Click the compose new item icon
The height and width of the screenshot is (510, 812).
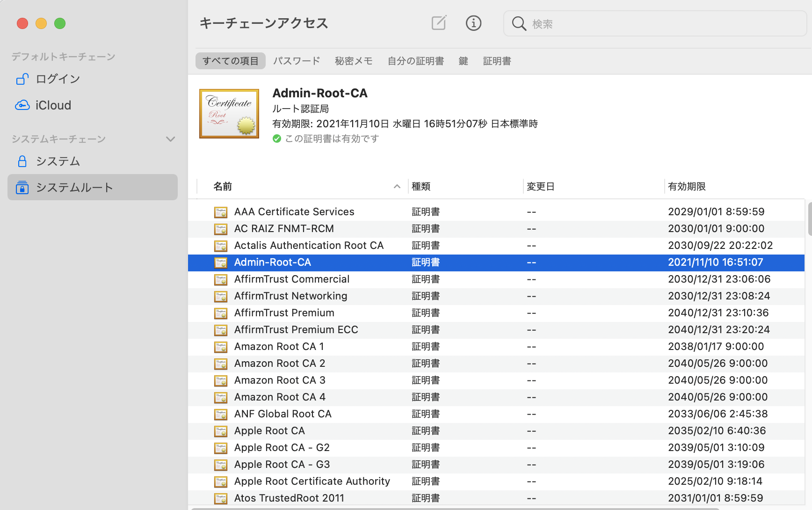439,23
